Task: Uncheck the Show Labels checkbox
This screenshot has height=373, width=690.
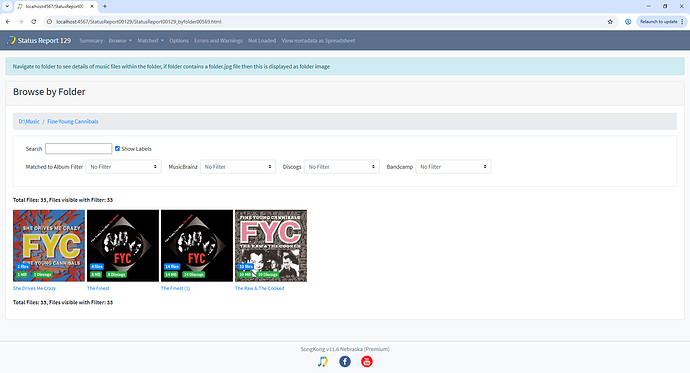Action: [117, 148]
